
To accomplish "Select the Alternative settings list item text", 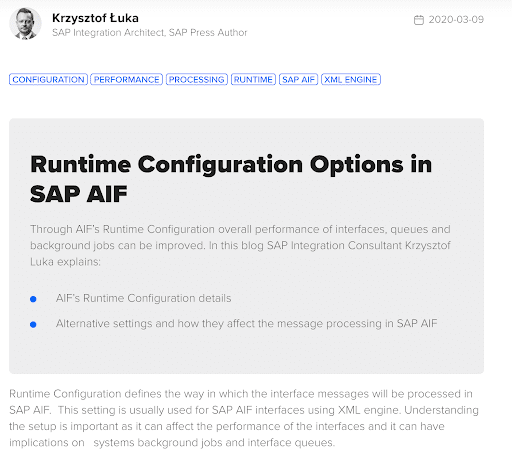I will (x=246, y=323).
